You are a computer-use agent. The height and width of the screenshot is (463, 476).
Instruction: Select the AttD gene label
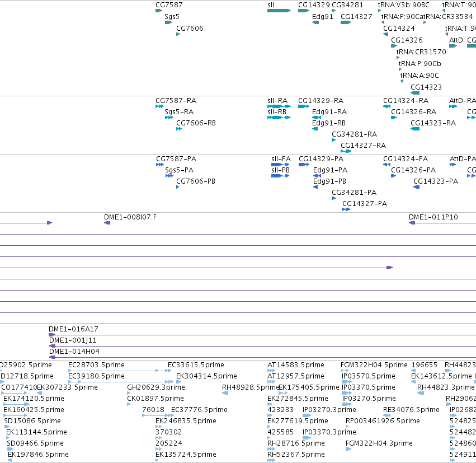coord(456,40)
